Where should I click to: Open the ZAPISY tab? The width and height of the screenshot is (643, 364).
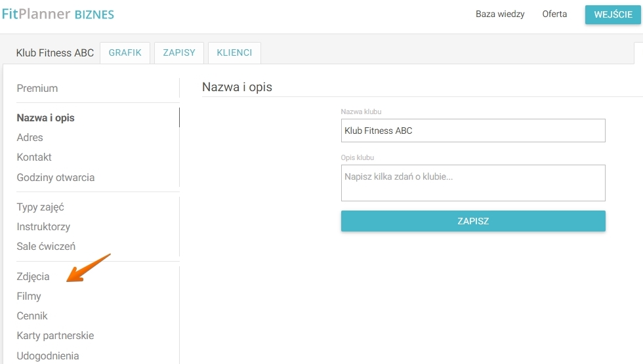tap(179, 53)
